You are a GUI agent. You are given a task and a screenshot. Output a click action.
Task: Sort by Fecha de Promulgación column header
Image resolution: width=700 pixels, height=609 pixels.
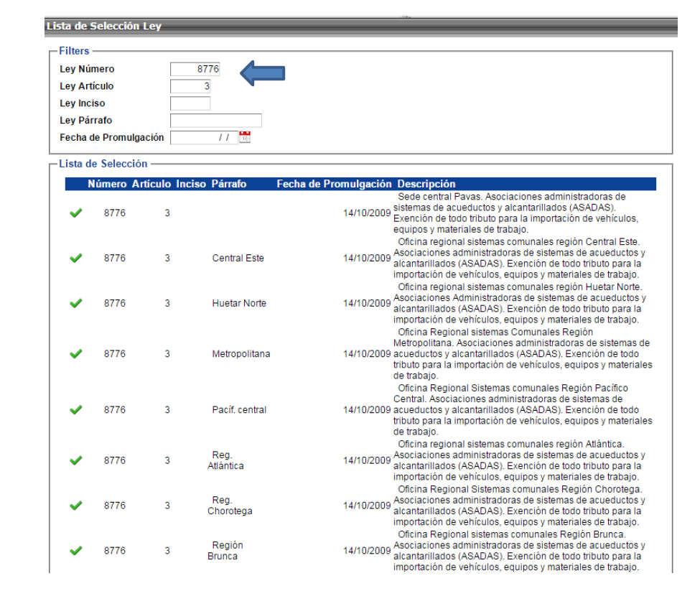tap(334, 184)
